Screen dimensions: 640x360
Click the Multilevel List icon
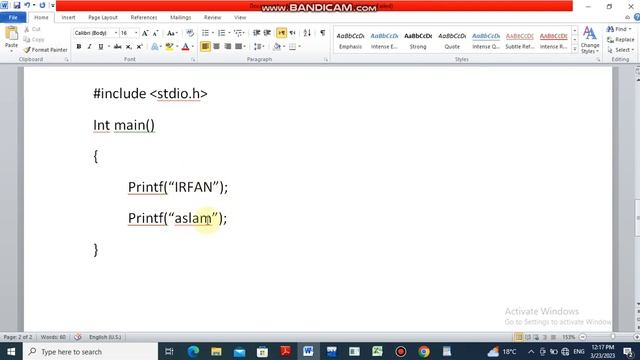click(238, 33)
